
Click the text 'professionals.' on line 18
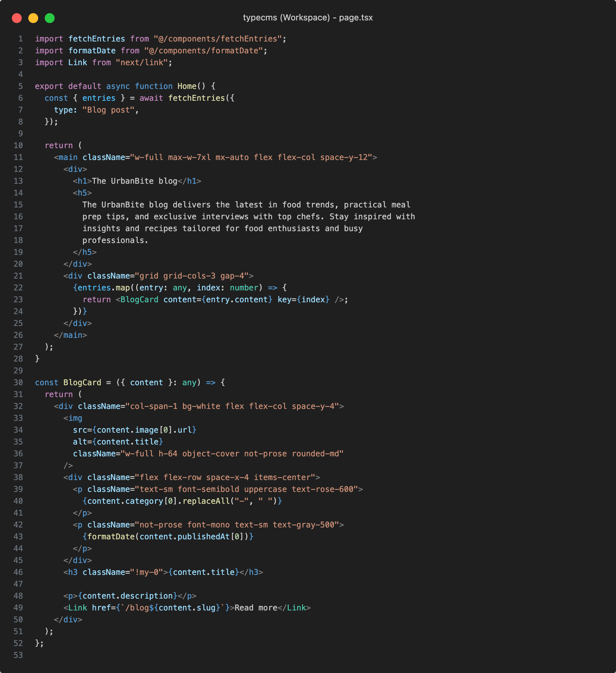point(115,240)
